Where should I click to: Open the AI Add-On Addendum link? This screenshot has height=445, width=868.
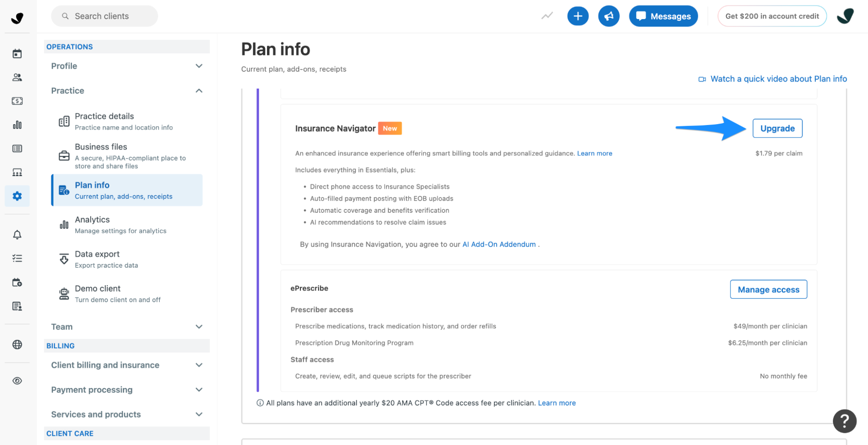click(499, 244)
